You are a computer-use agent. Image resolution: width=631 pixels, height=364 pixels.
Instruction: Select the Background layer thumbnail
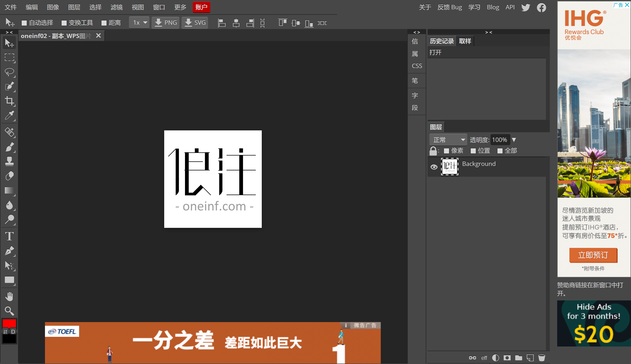click(449, 167)
